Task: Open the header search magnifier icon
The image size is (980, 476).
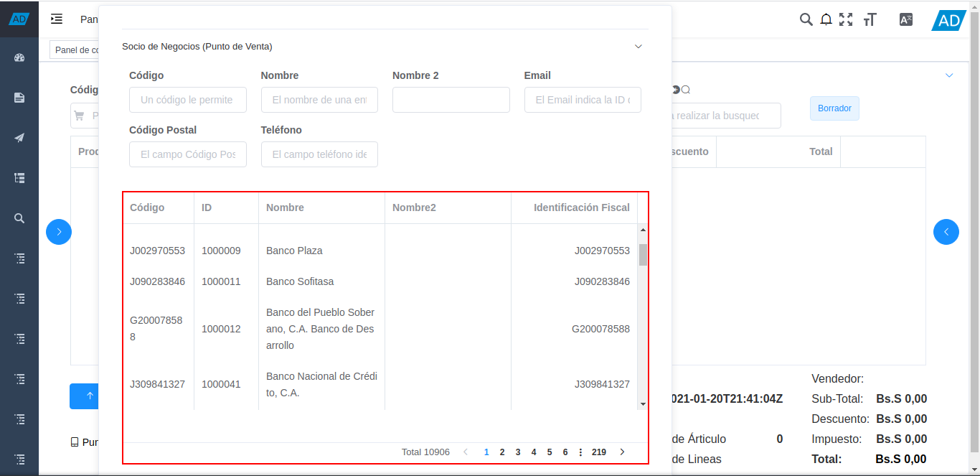Action: 806,19
